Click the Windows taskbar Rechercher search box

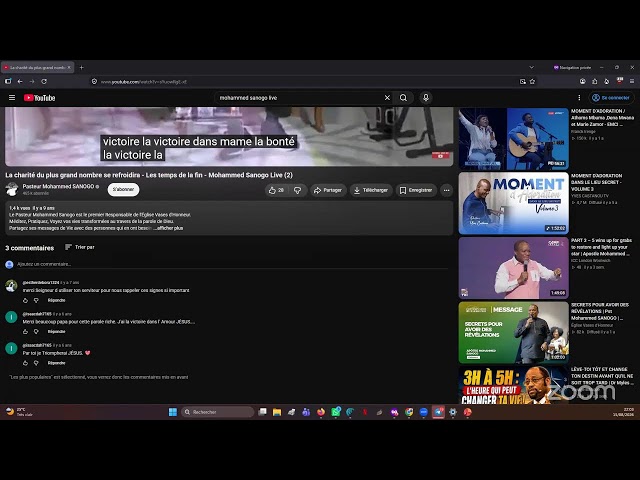217,412
